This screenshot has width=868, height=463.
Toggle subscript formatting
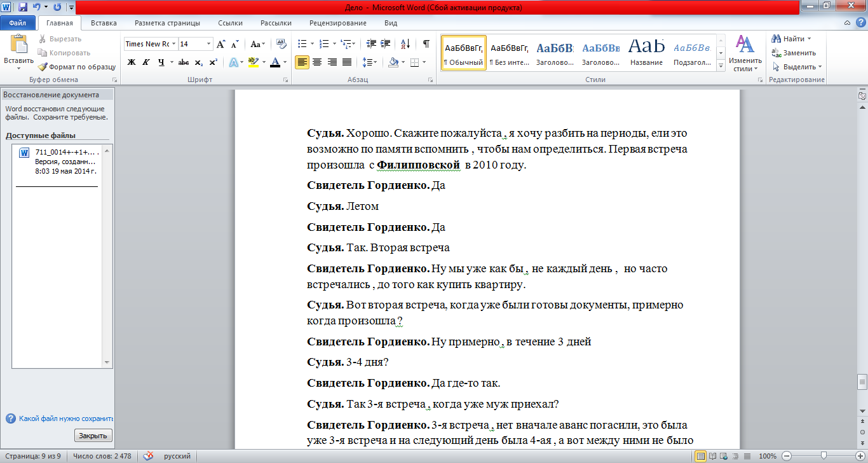(x=198, y=62)
